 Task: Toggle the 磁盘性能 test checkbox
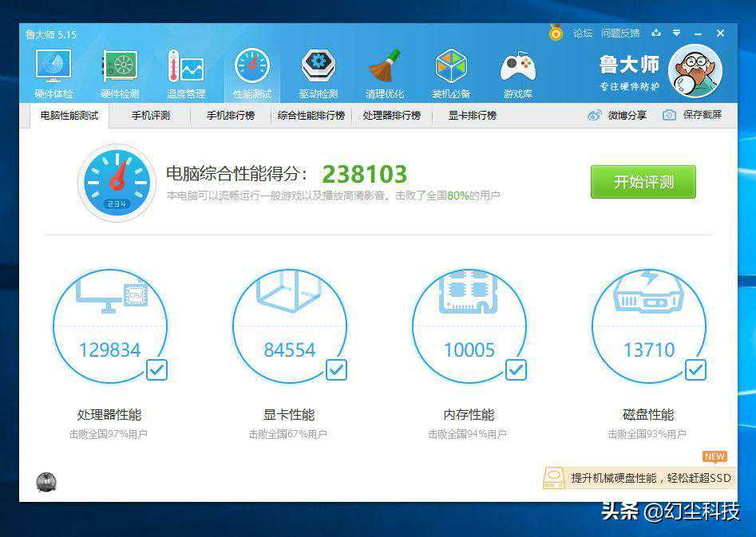(695, 369)
